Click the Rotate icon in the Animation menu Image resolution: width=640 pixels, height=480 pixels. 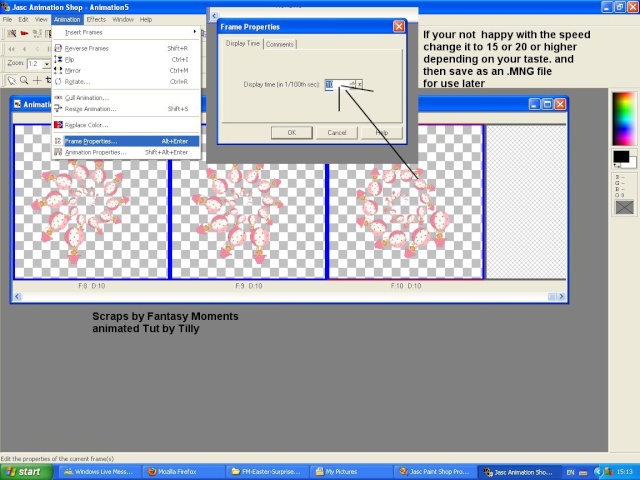[x=58, y=81]
